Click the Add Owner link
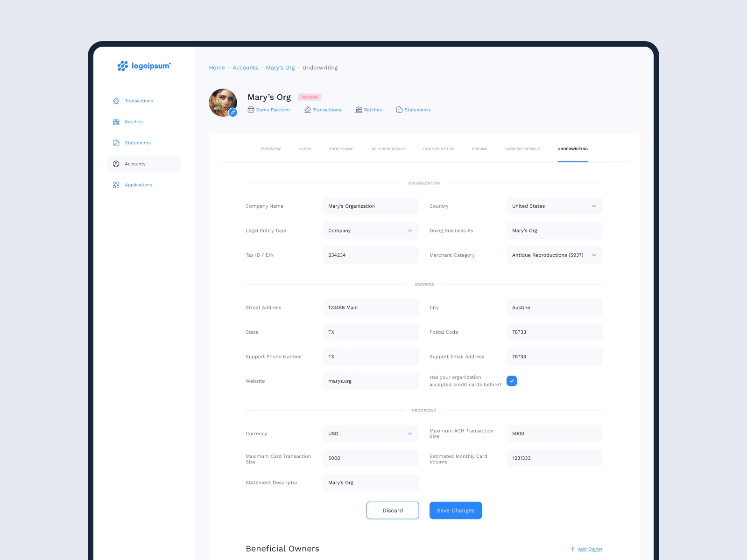Screen dimensions: 747x560 (590, 549)
